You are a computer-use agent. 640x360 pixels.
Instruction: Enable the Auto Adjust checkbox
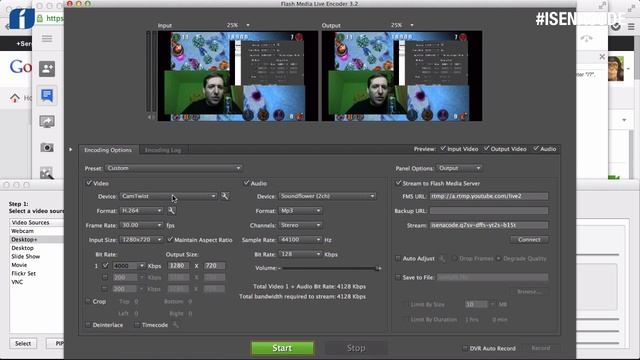pos(398,258)
